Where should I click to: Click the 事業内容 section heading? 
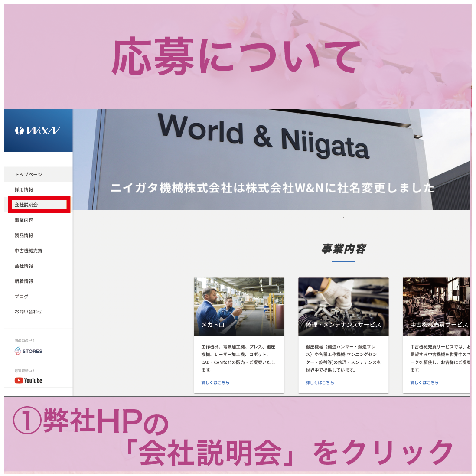(344, 249)
